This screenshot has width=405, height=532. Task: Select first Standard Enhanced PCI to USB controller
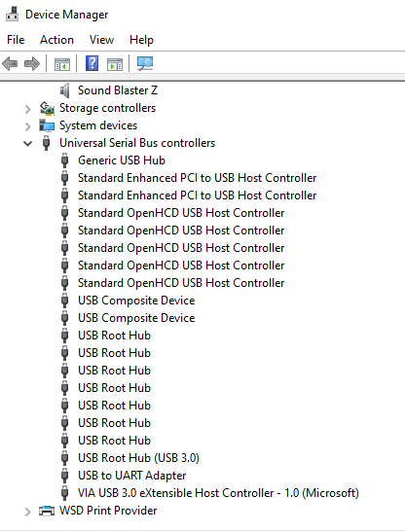tap(198, 178)
